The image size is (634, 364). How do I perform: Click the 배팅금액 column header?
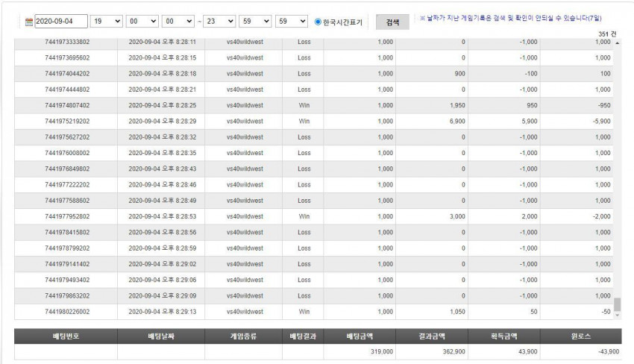360,336
